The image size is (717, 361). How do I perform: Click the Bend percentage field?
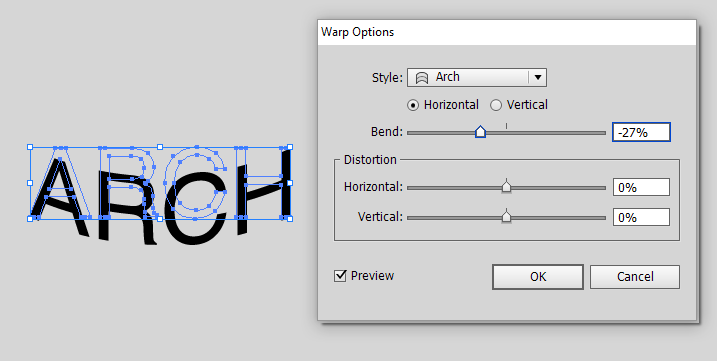coord(641,132)
